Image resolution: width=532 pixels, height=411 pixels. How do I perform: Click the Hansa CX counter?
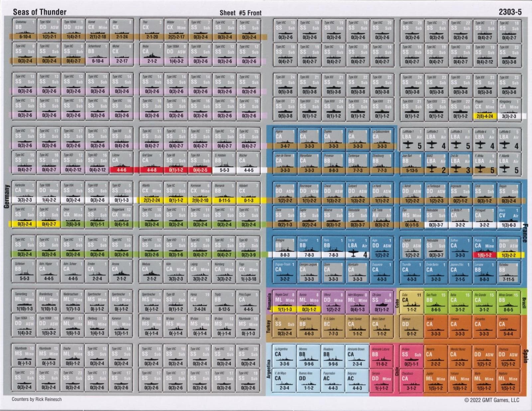(x=200, y=302)
